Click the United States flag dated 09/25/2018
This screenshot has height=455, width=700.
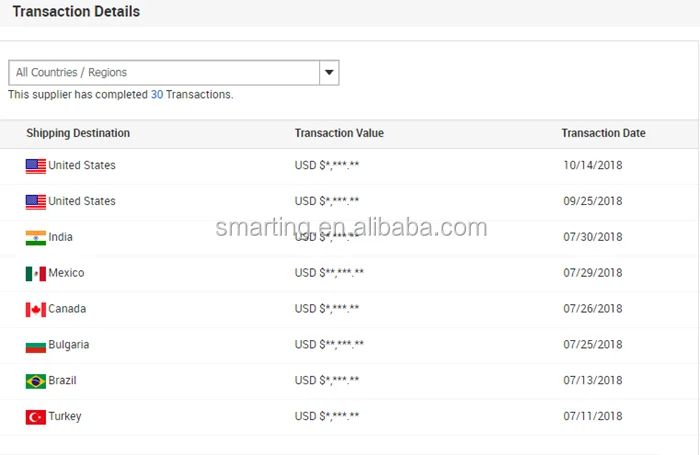point(36,202)
